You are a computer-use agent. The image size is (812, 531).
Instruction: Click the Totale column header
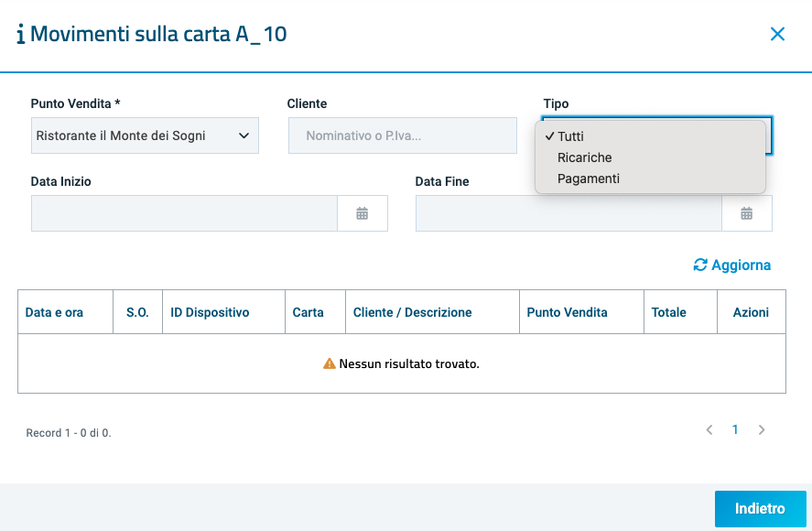coord(668,312)
